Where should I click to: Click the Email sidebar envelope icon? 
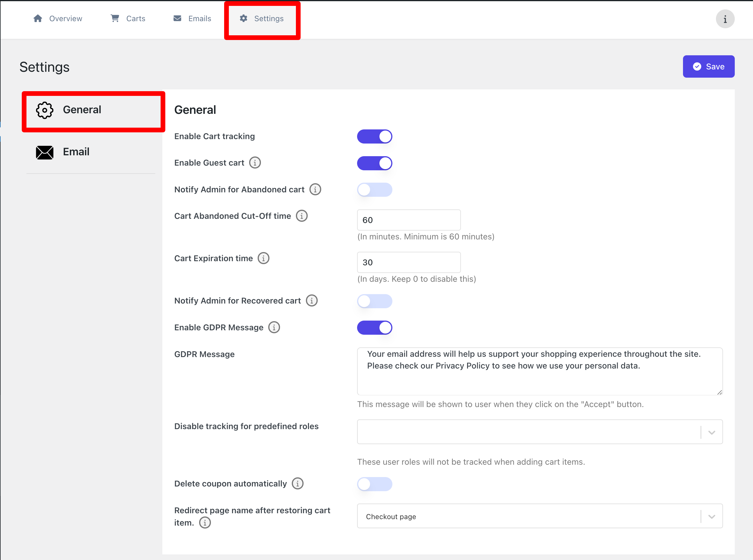pyautogui.click(x=44, y=152)
